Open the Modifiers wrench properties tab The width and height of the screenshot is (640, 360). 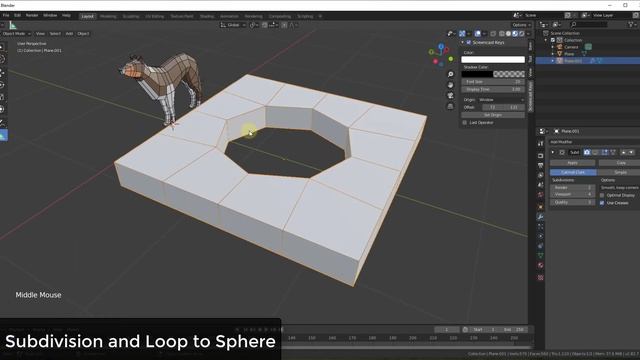point(540,217)
